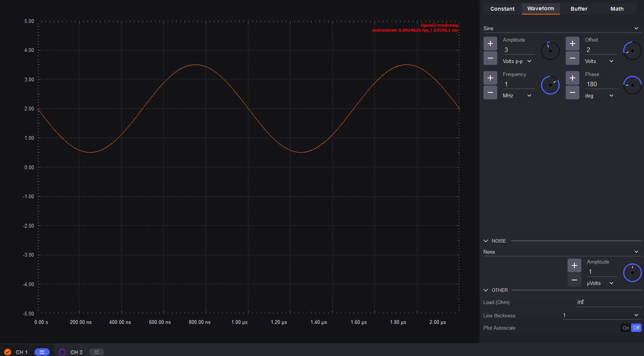Image resolution: width=644 pixels, height=356 pixels.
Task: Click the Noise Amplitude rotary knob
Action: 633,273
